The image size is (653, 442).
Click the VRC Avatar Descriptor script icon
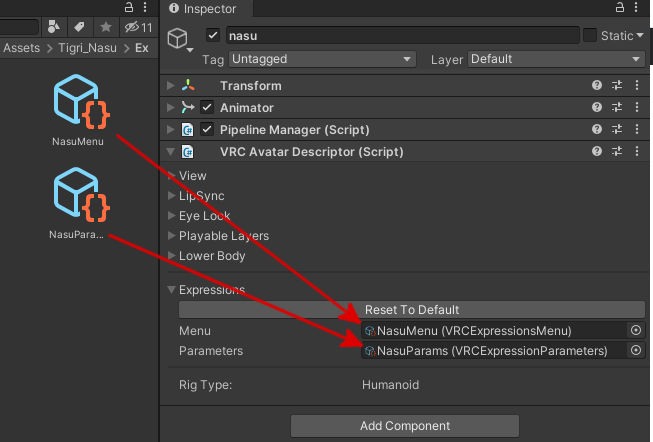coord(188,152)
